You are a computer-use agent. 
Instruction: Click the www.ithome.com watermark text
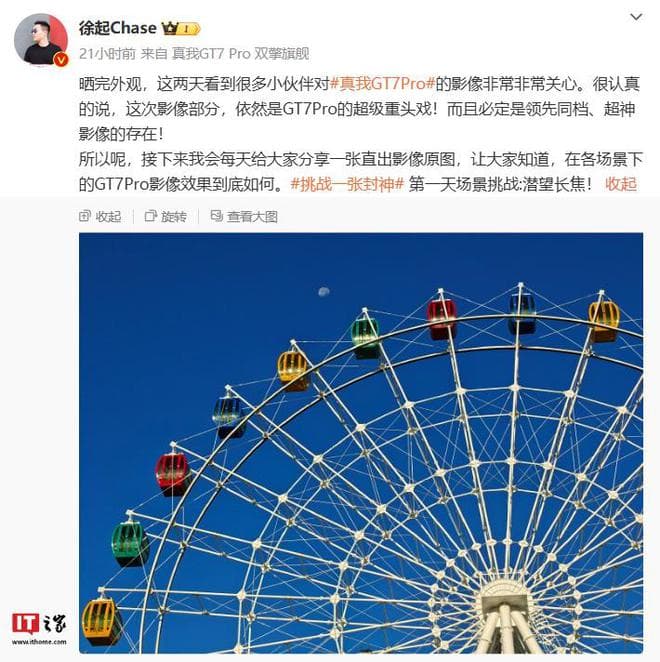39,642
